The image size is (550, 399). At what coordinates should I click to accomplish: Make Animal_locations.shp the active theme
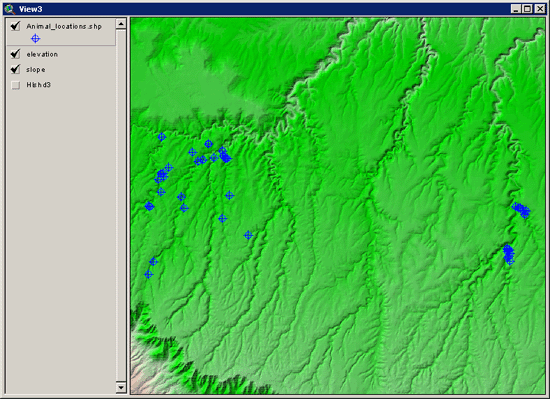(x=64, y=26)
